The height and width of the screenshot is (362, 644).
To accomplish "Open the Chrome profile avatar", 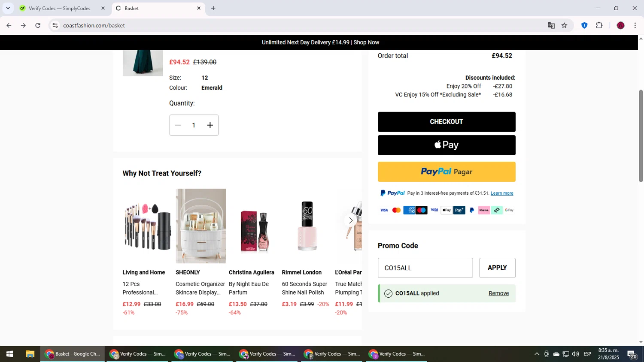I will (620, 25).
